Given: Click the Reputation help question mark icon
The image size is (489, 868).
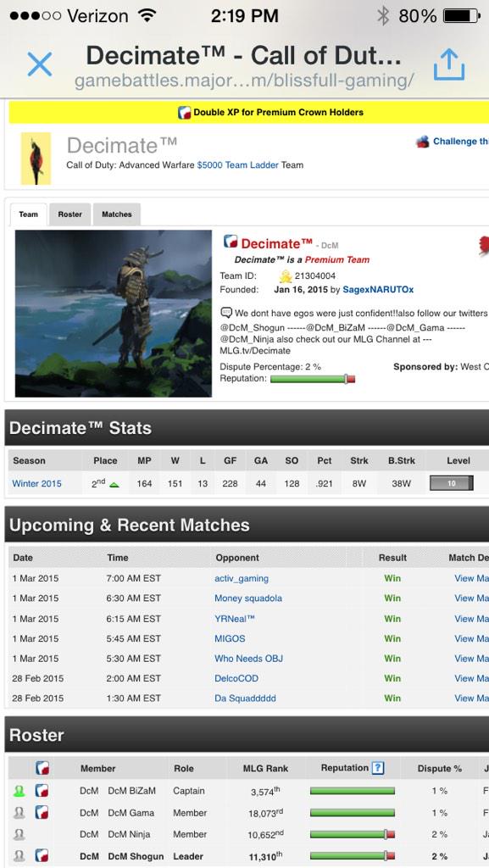Looking at the screenshot, I should 378,768.
